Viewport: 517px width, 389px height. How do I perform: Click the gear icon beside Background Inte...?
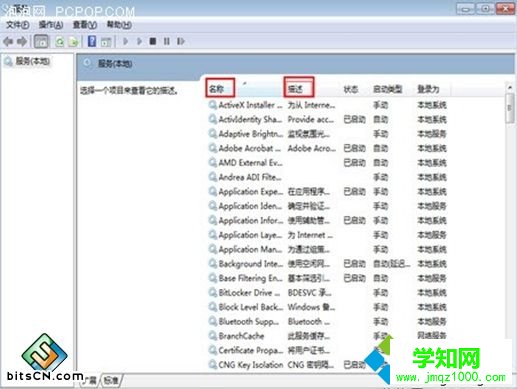tap(213, 264)
